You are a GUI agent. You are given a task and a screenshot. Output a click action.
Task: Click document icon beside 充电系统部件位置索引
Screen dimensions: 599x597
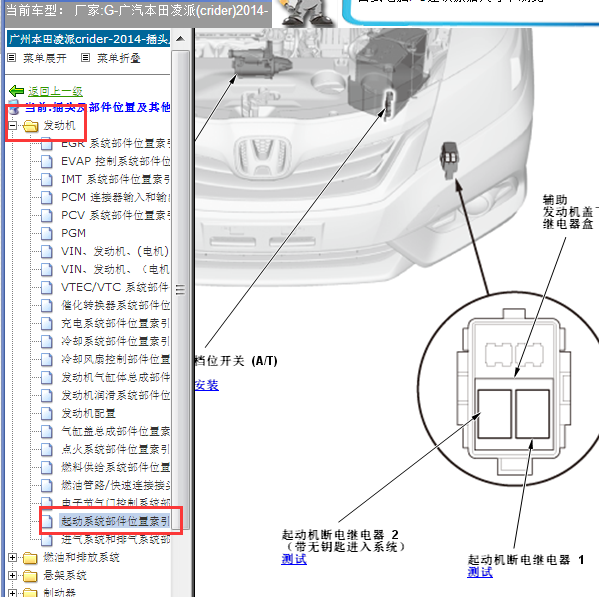tap(47, 323)
